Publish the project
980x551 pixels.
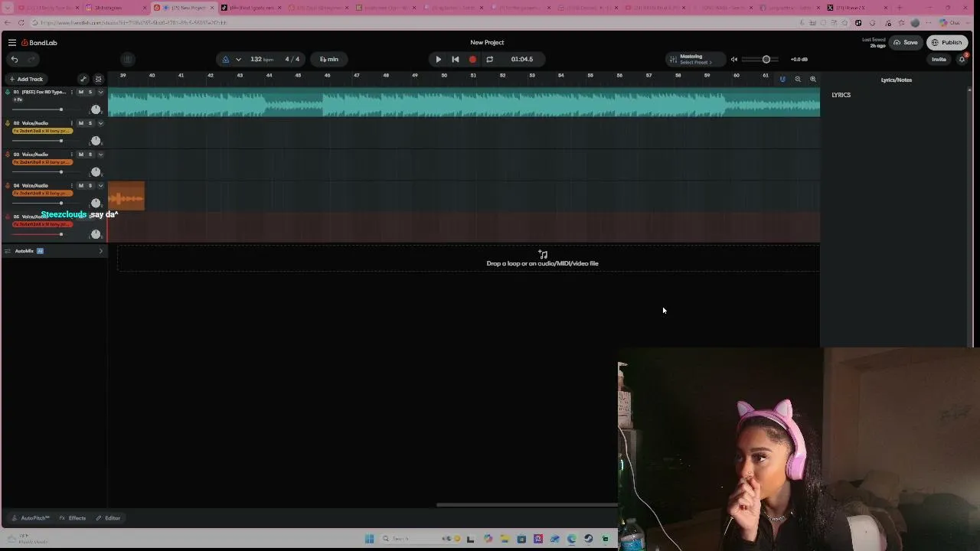click(947, 43)
